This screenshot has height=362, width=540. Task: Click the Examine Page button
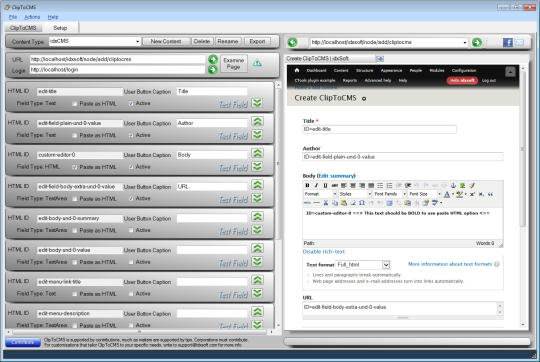click(x=233, y=63)
